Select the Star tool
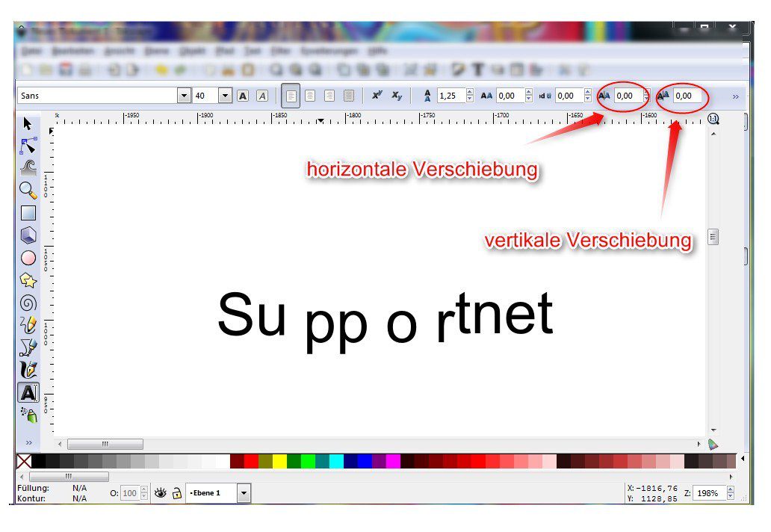 coord(28,280)
